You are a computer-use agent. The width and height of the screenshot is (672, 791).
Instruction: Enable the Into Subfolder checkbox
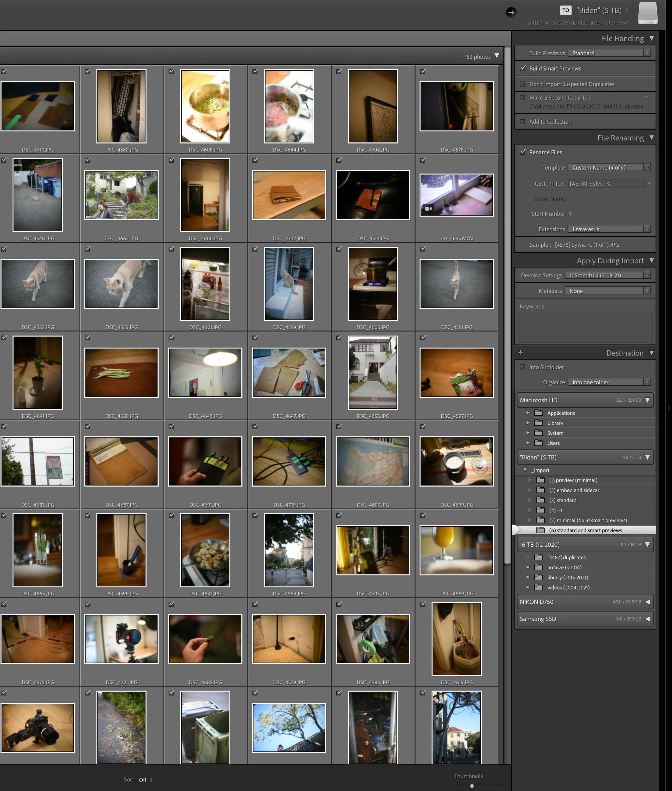click(x=523, y=367)
